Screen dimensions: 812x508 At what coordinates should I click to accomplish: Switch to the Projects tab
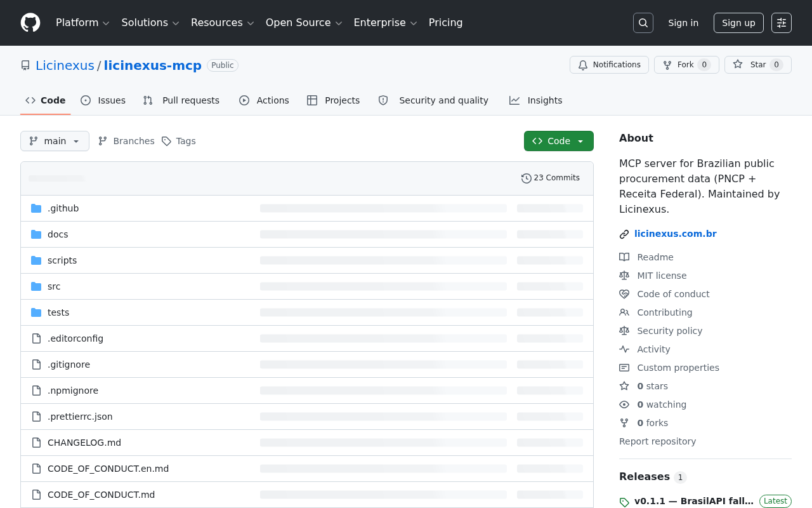pos(334,100)
